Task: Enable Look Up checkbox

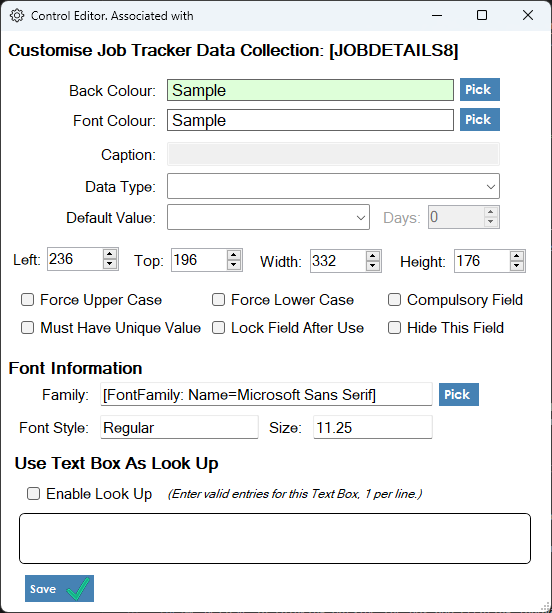Action: 33,494
